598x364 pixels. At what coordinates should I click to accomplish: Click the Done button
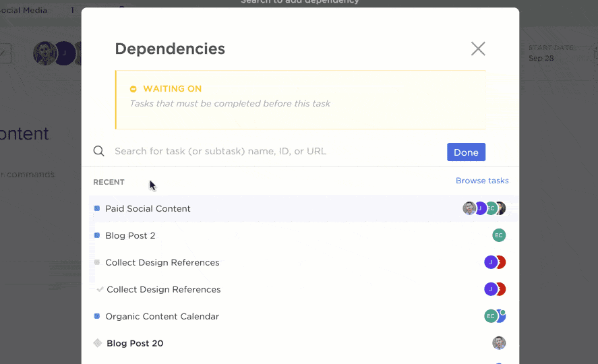click(x=466, y=152)
